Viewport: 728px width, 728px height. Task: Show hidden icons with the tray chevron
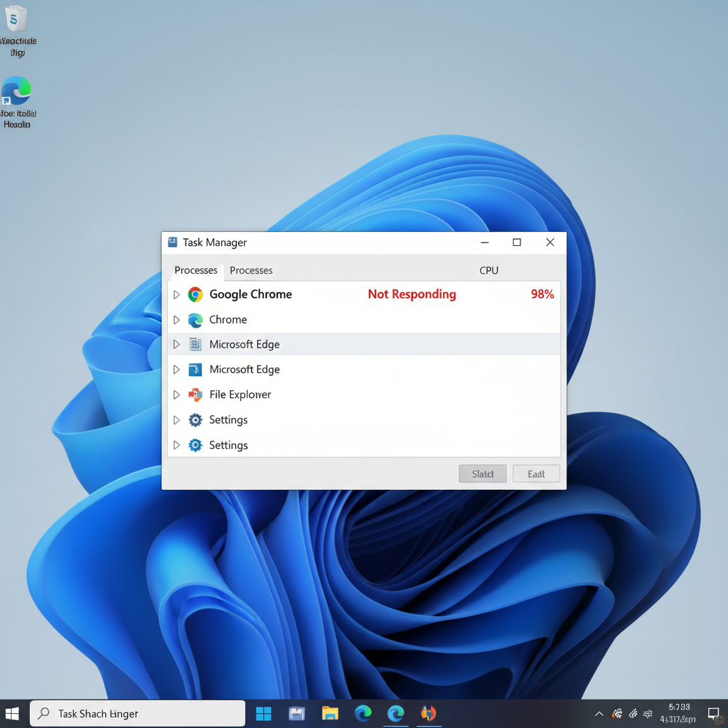pyautogui.click(x=599, y=713)
